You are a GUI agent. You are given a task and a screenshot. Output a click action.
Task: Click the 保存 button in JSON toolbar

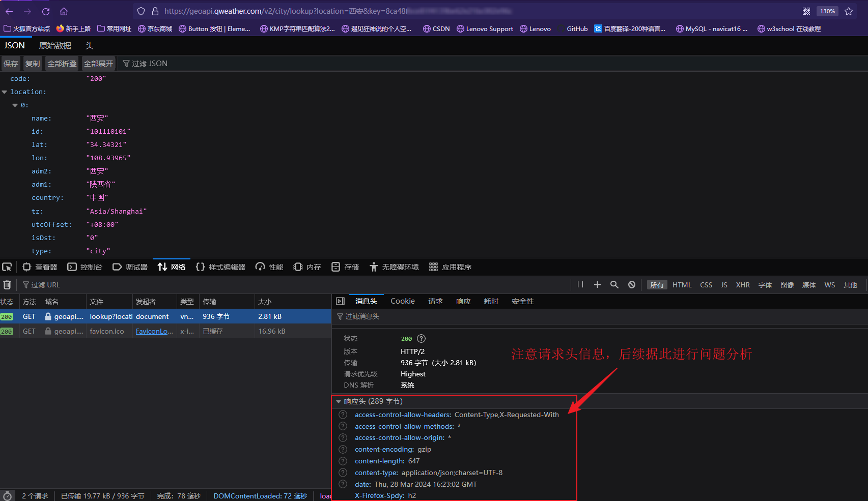[x=11, y=64]
